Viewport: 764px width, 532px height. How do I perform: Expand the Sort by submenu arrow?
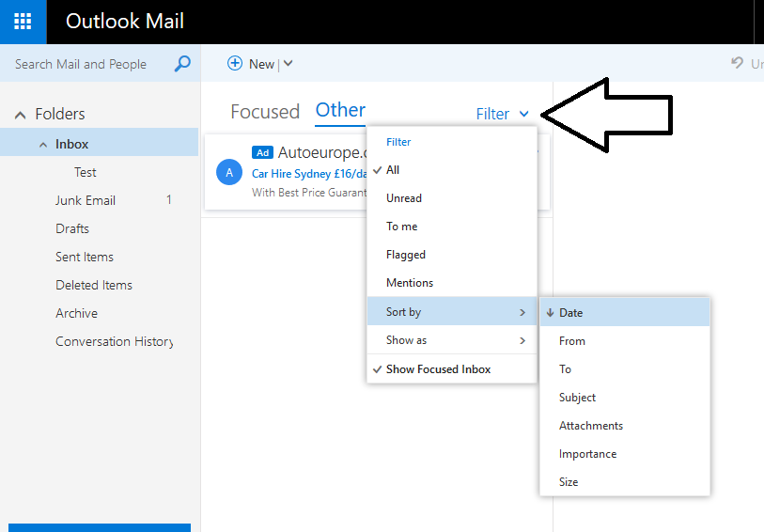tap(522, 312)
